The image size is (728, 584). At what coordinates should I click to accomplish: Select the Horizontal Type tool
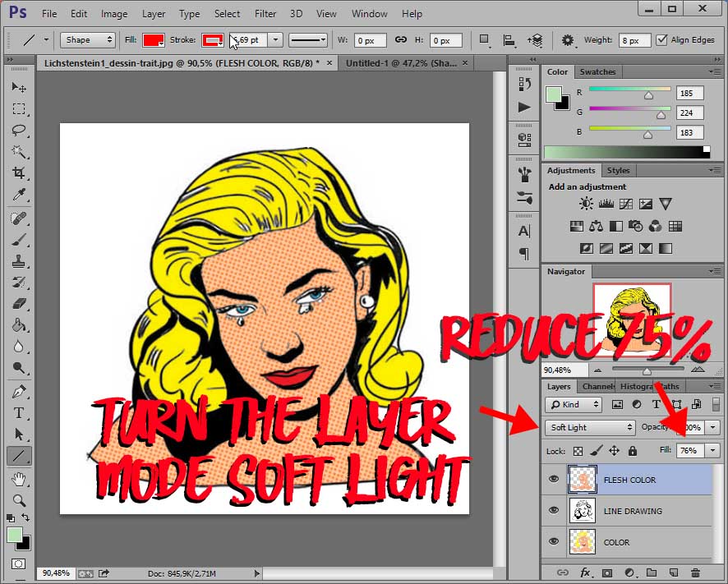19,412
